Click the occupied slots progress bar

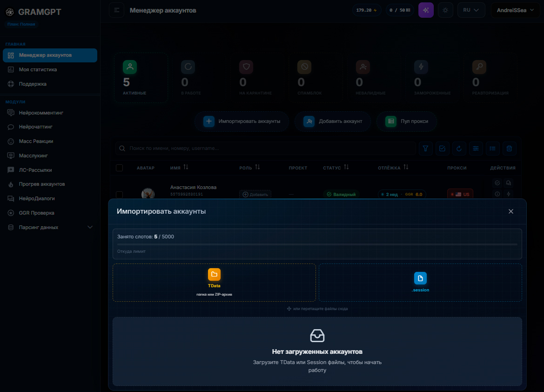pyautogui.click(x=317, y=244)
